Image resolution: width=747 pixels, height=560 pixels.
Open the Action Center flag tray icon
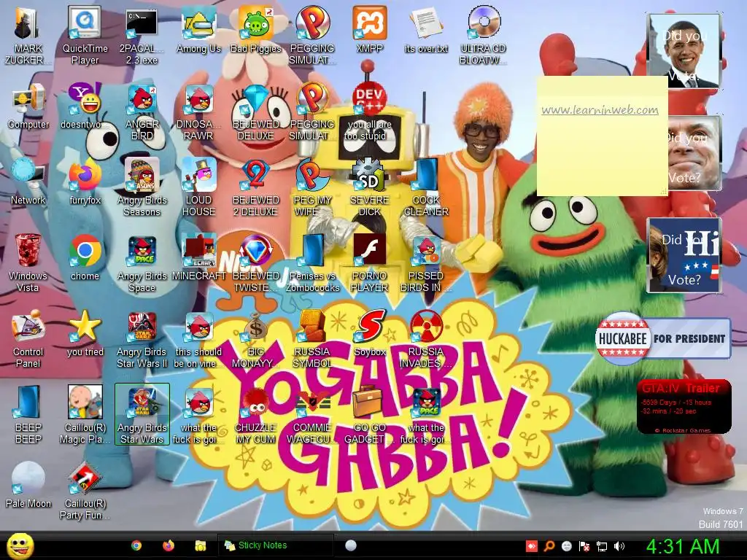pos(584,546)
